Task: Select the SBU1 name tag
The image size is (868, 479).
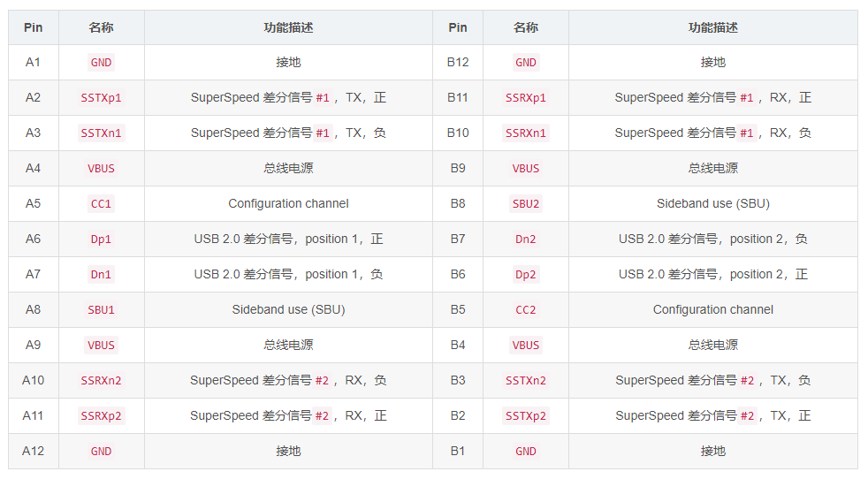Action: [101, 310]
